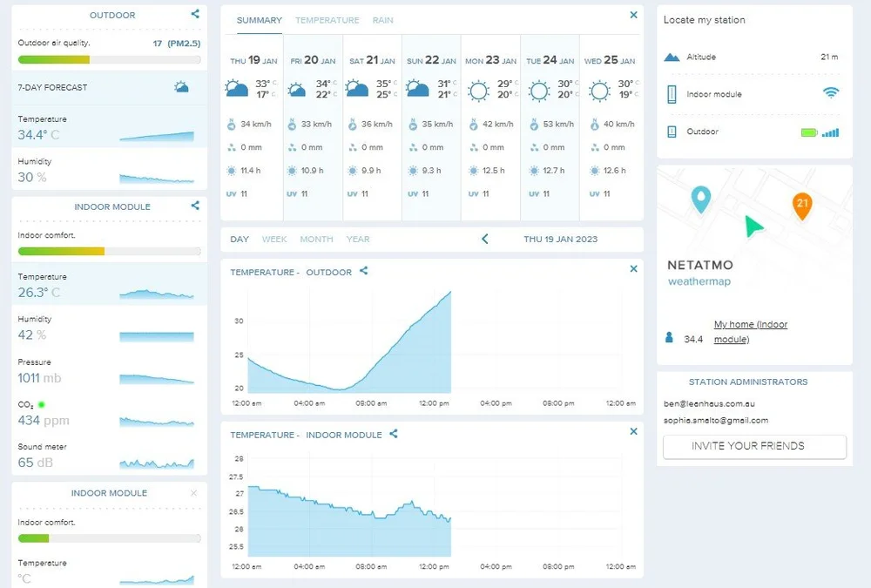Screen dimensions: 871x588
Task: Click the first indoor comfort bar
Action: [110, 251]
